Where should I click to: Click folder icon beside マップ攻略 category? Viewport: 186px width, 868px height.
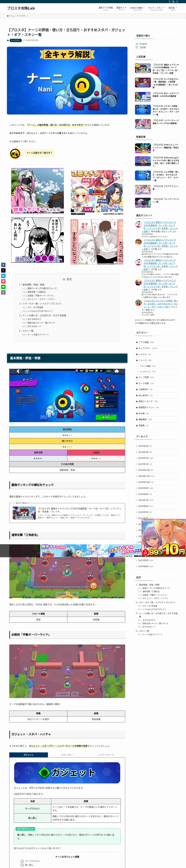point(137,377)
